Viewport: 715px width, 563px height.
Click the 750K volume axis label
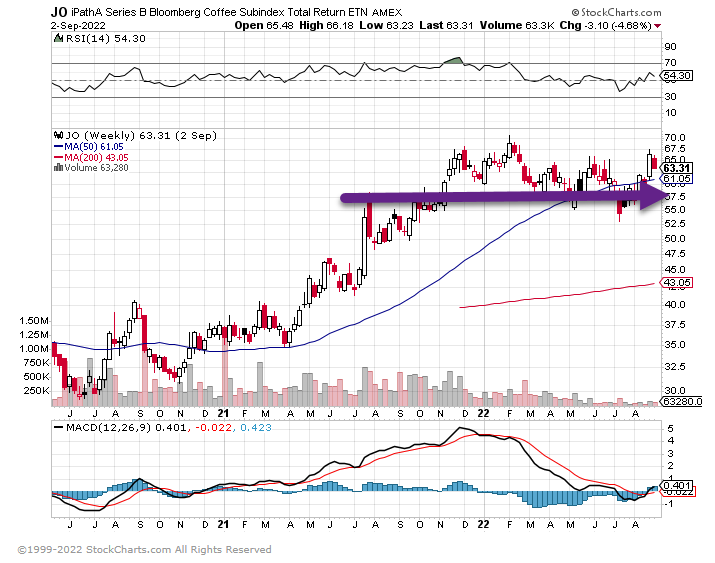tap(36, 363)
